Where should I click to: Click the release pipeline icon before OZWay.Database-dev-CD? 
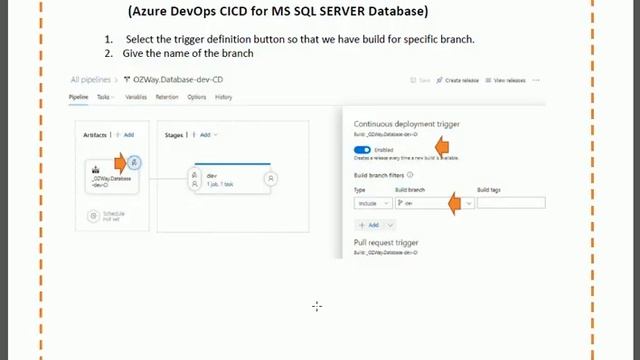click(x=127, y=80)
